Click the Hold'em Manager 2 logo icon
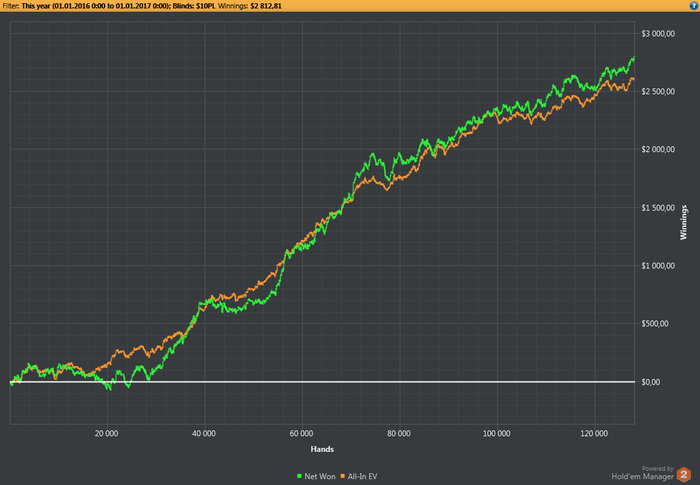This screenshot has width=700, height=485. 683,474
